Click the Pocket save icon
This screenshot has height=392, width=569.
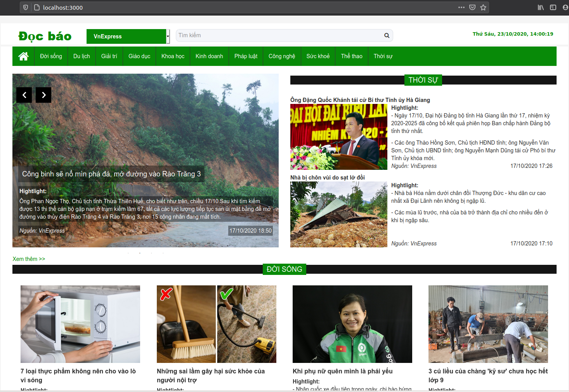point(472,7)
